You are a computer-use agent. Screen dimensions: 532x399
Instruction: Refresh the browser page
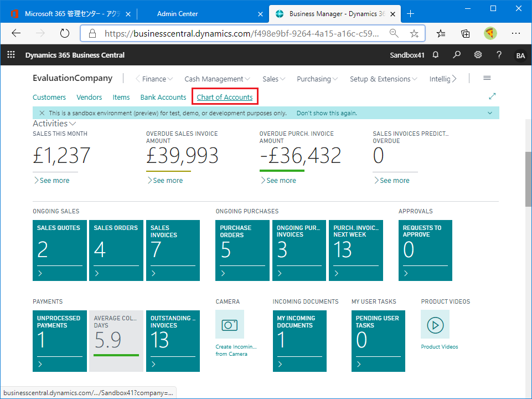coord(64,33)
